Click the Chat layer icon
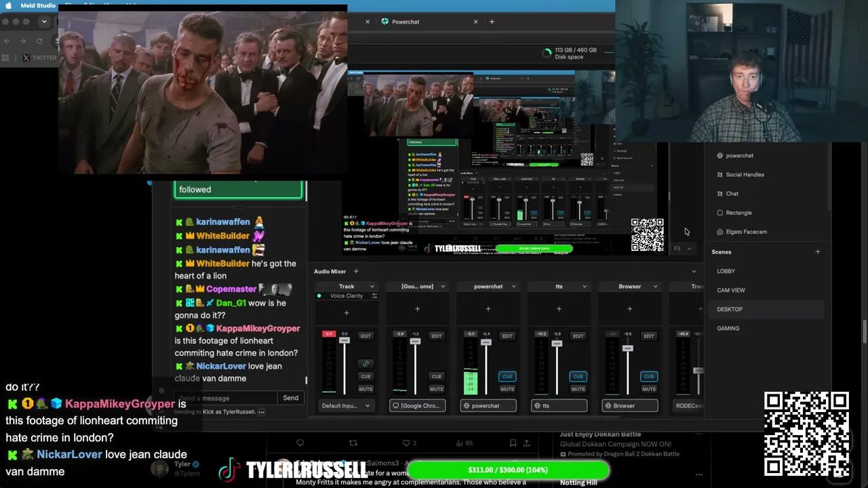The width and height of the screenshot is (868, 488). [719, 194]
